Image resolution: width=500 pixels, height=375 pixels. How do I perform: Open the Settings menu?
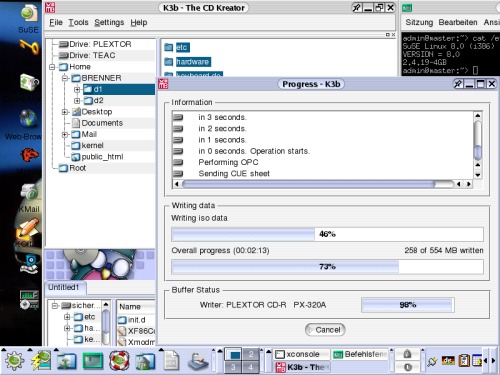[109, 22]
